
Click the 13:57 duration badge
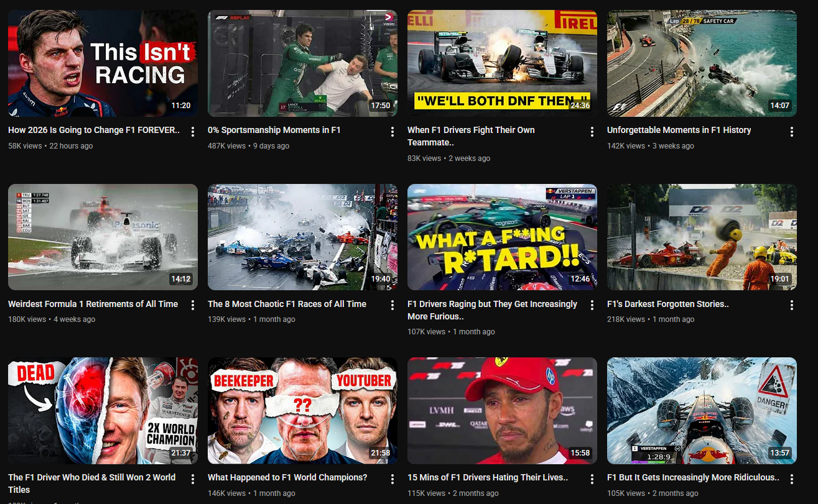(x=780, y=453)
